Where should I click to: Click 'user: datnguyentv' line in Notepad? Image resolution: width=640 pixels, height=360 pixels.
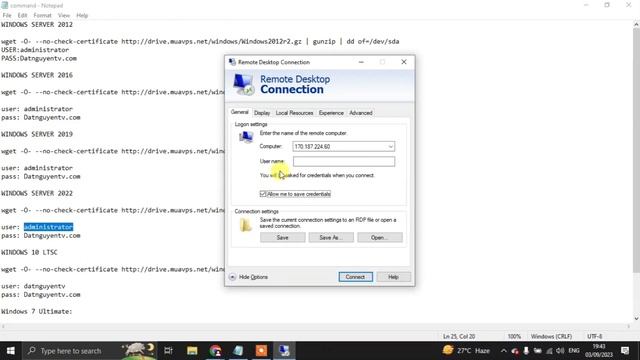coord(33,286)
